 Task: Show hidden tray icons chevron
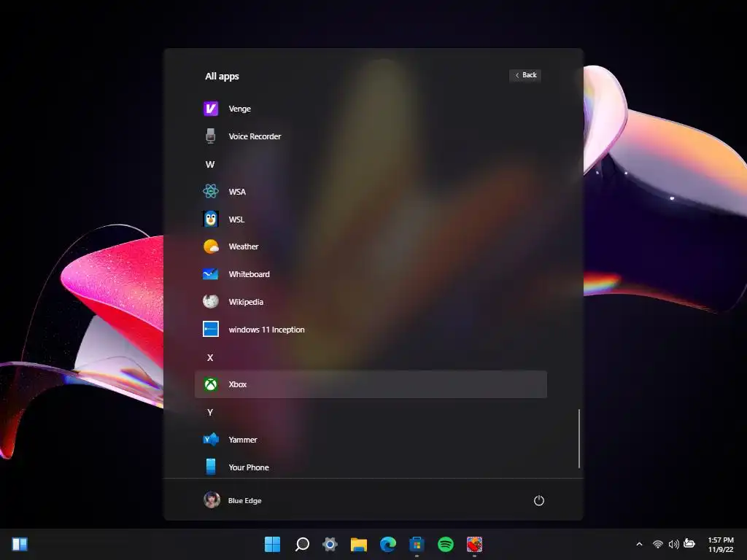coord(639,544)
